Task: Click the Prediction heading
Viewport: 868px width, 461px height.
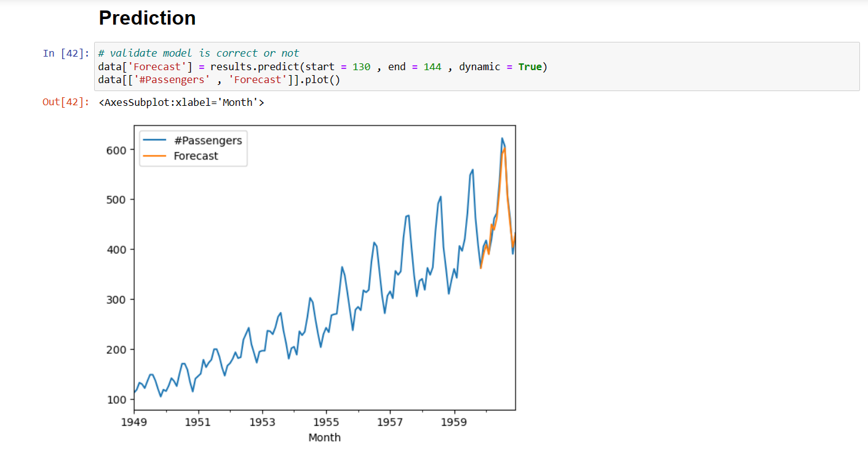Action: pyautogui.click(x=147, y=18)
